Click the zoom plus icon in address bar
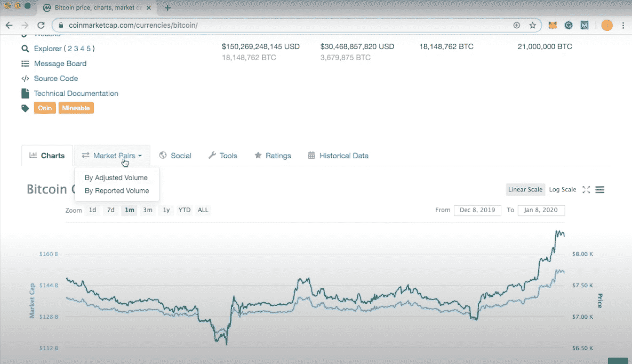The height and width of the screenshot is (364, 632). 516,25
